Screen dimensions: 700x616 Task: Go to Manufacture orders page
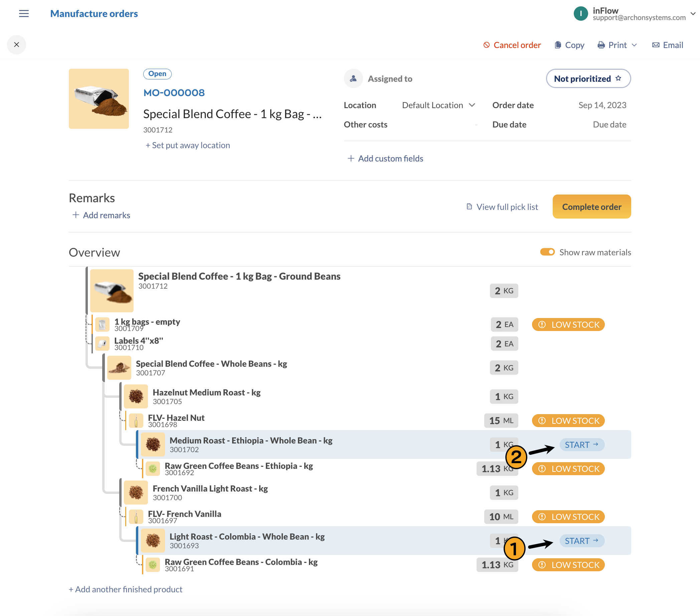pyautogui.click(x=94, y=14)
